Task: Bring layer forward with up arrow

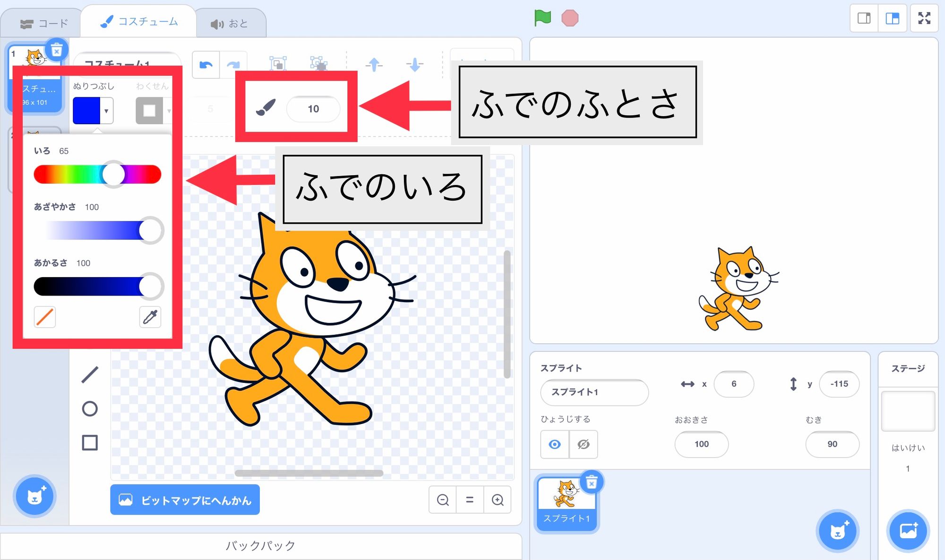Action: click(374, 64)
